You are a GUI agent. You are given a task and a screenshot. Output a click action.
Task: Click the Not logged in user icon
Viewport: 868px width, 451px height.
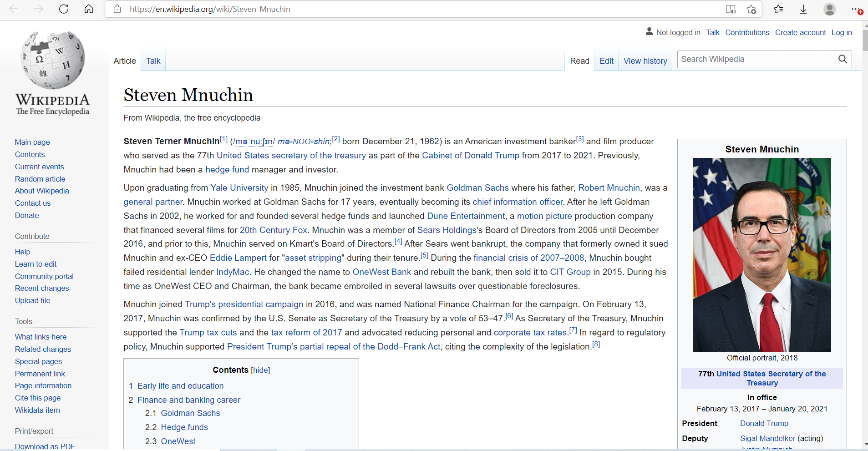tap(649, 31)
